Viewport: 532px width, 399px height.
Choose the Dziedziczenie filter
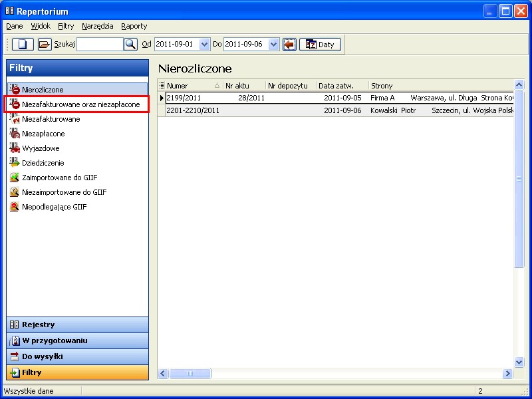[43, 163]
